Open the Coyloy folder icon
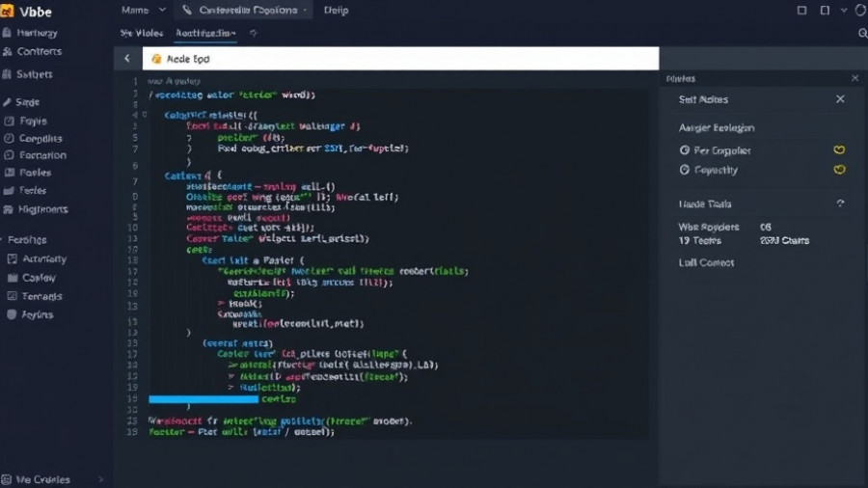Screen dimensions: 868x488 click(x=13, y=278)
